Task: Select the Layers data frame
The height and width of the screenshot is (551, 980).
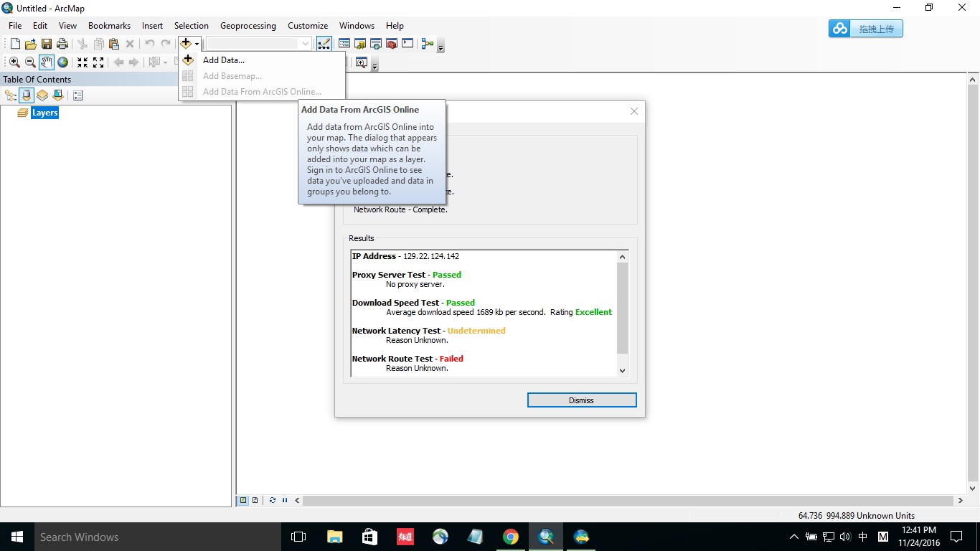Action: point(44,113)
